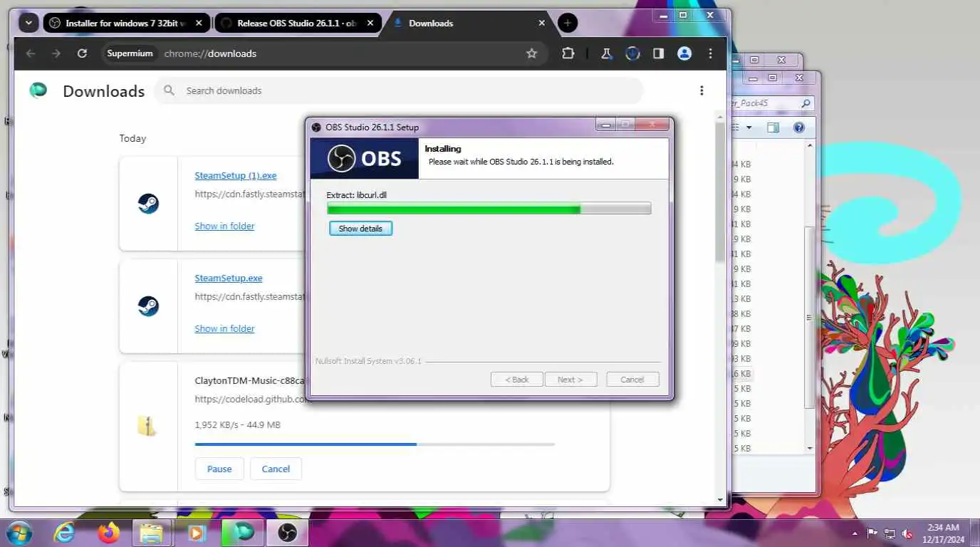Image resolution: width=980 pixels, height=547 pixels.
Task: Click Show details in the OBS installer
Action: (360, 229)
